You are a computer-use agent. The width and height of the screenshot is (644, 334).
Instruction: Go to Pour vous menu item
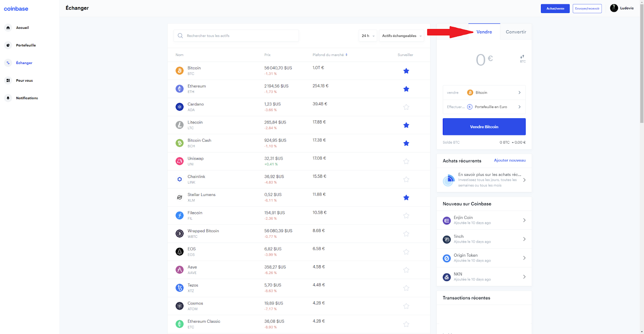tap(25, 80)
